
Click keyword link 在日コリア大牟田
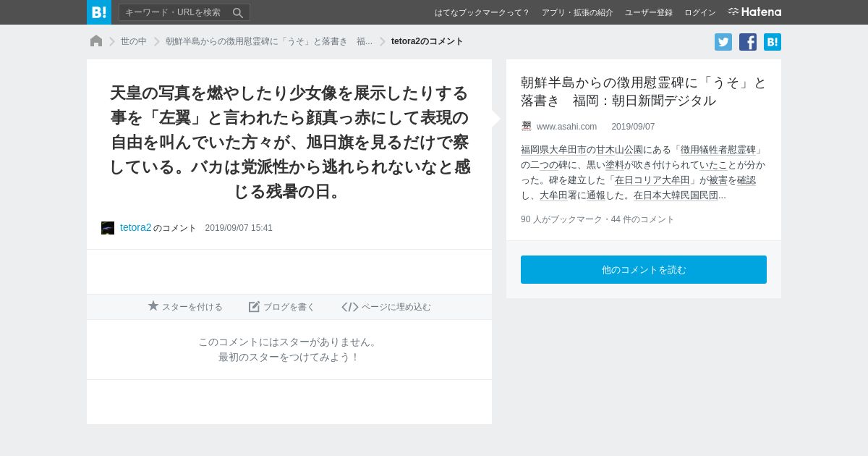point(652,180)
